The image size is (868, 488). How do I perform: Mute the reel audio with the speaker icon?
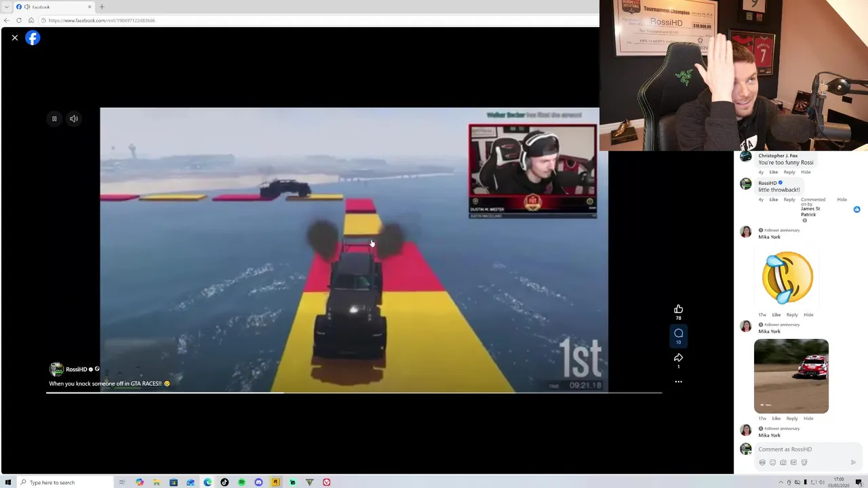tap(74, 119)
